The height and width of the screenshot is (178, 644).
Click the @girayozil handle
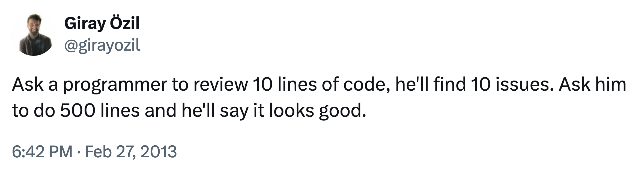[102, 45]
